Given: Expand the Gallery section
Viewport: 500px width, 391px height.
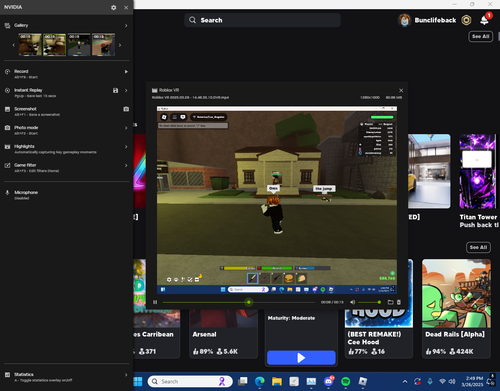Looking at the screenshot, I should (x=126, y=25).
